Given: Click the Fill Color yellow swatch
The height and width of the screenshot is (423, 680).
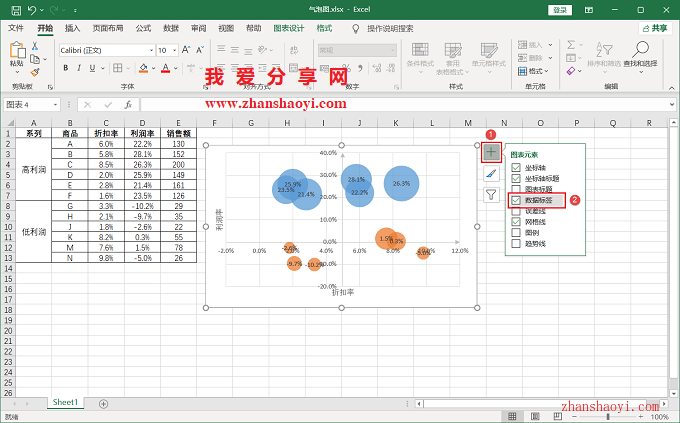Looking at the screenshot, I should tap(144, 68).
